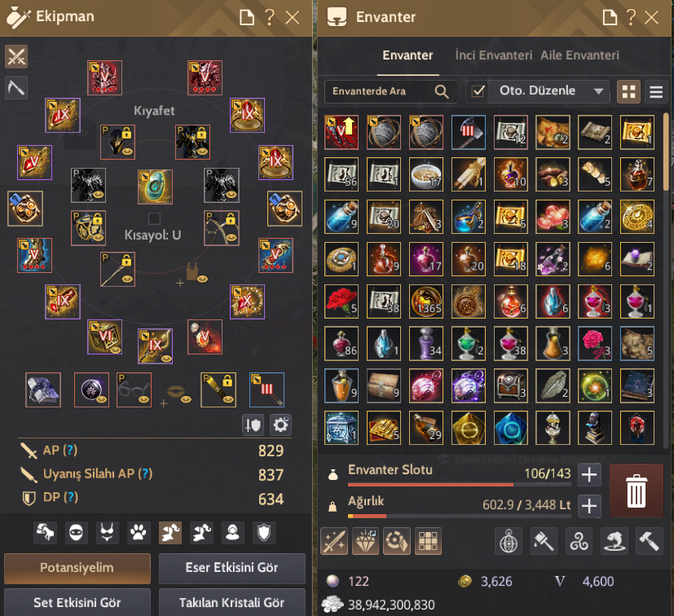The width and height of the screenshot is (674, 616).
Task: Expand inventory slots with plus button
Action: (589, 475)
